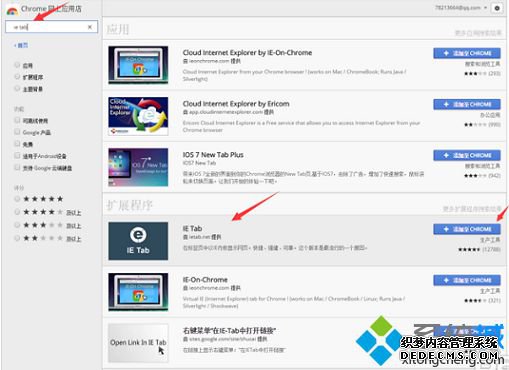Screen dimensions: 509x370
Task: Enable the runs-offline feature checkbox
Action: coord(17,120)
